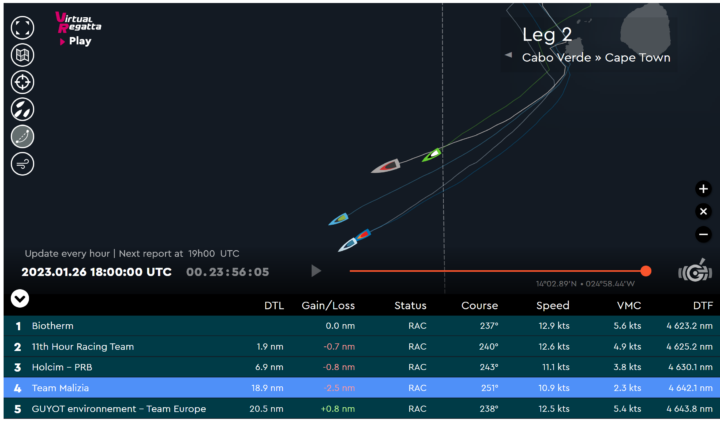Select the 11th Hour Racing Team row
Viewport: 720px width, 424px height.
click(x=360, y=346)
